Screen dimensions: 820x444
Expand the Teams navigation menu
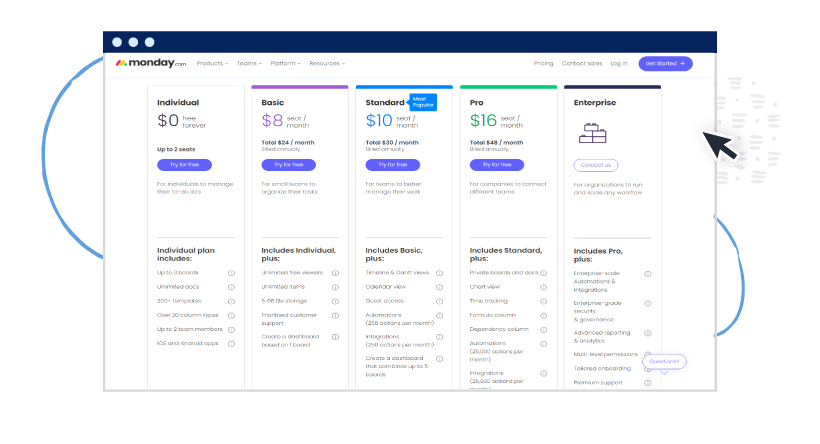pyautogui.click(x=249, y=63)
